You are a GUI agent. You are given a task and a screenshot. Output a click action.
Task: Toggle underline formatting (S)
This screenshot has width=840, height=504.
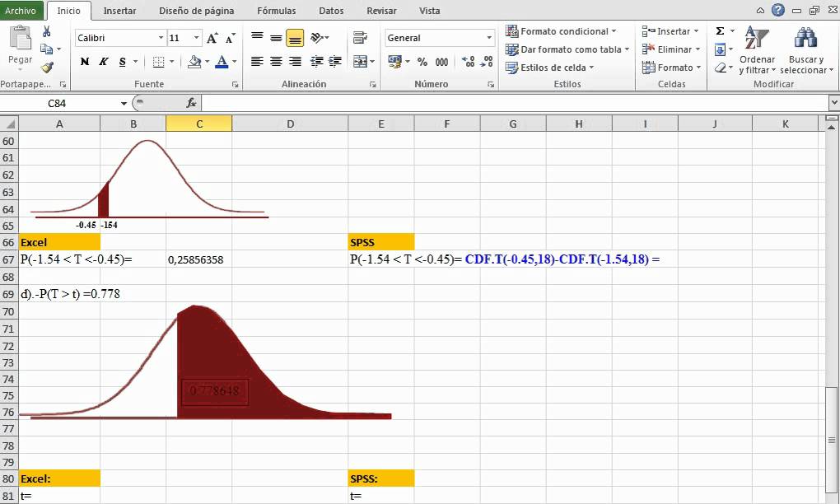pyautogui.click(x=122, y=62)
